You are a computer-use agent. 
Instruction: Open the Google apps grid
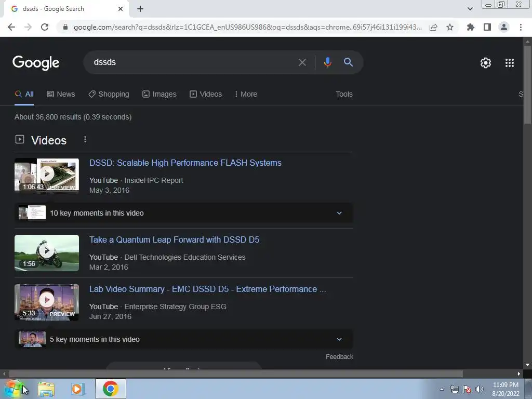tap(510, 63)
